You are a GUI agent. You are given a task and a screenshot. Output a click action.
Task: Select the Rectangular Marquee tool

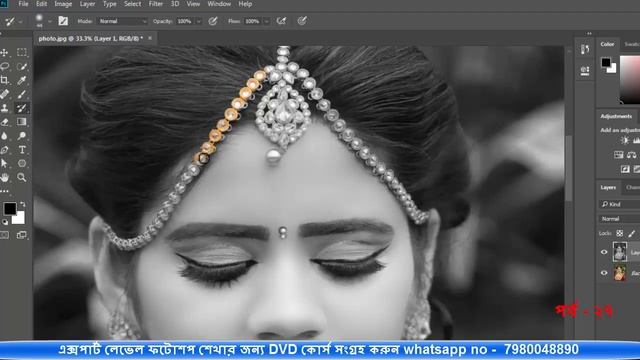22,53
